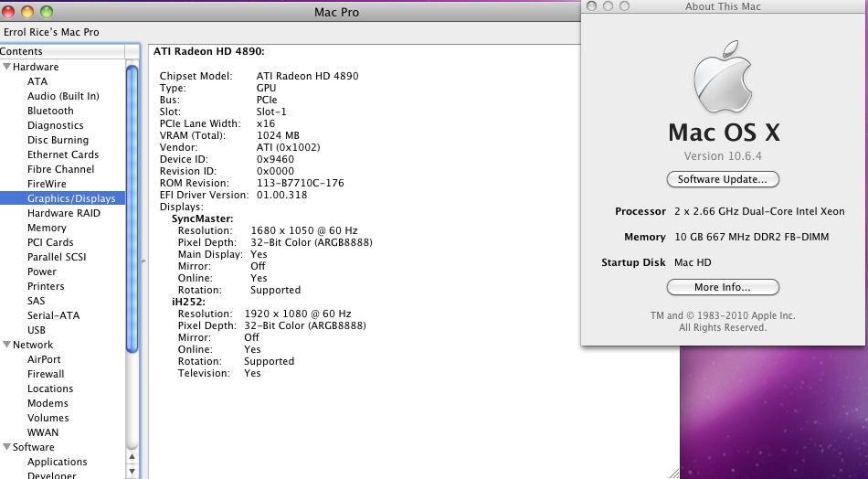Open Hardware RAID section
The image size is (868, 479).
click(64, 213)
